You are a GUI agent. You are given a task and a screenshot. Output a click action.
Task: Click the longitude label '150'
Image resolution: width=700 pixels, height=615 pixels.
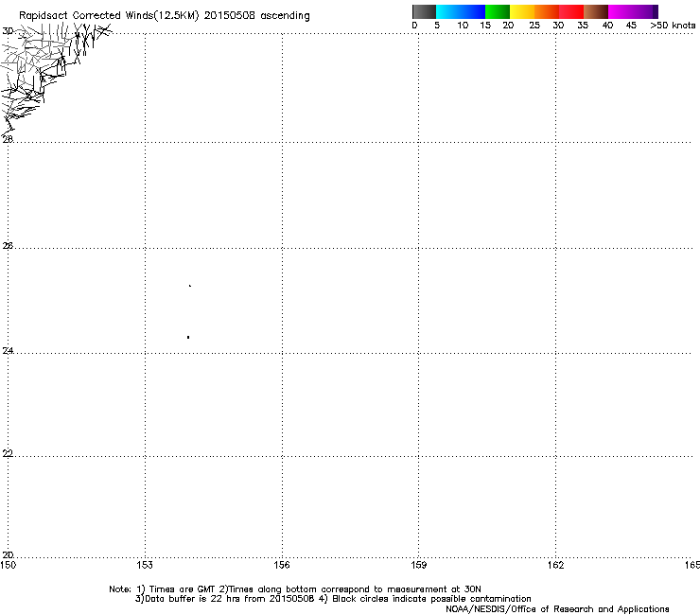coord(8,566)
